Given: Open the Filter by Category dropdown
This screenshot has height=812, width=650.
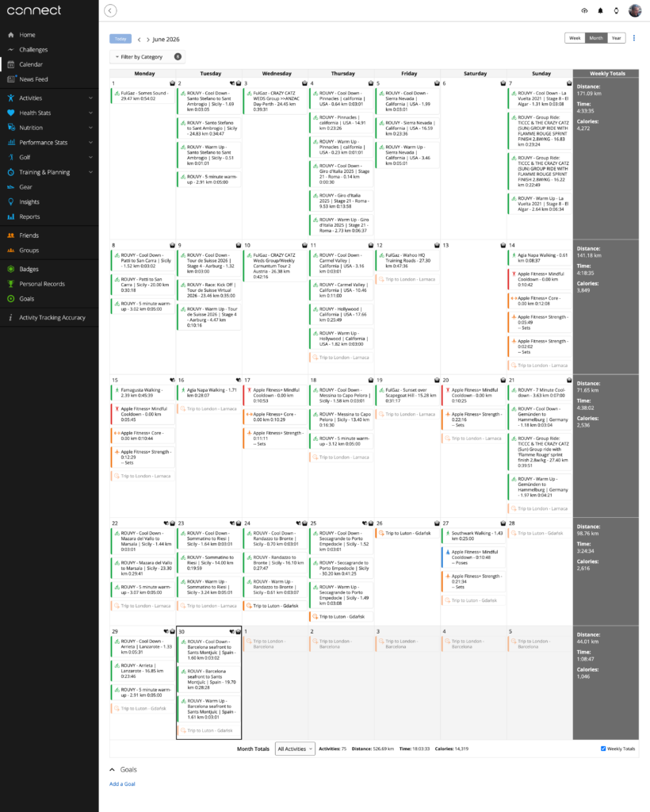Looking at the screenshot, I should point(147,57).
